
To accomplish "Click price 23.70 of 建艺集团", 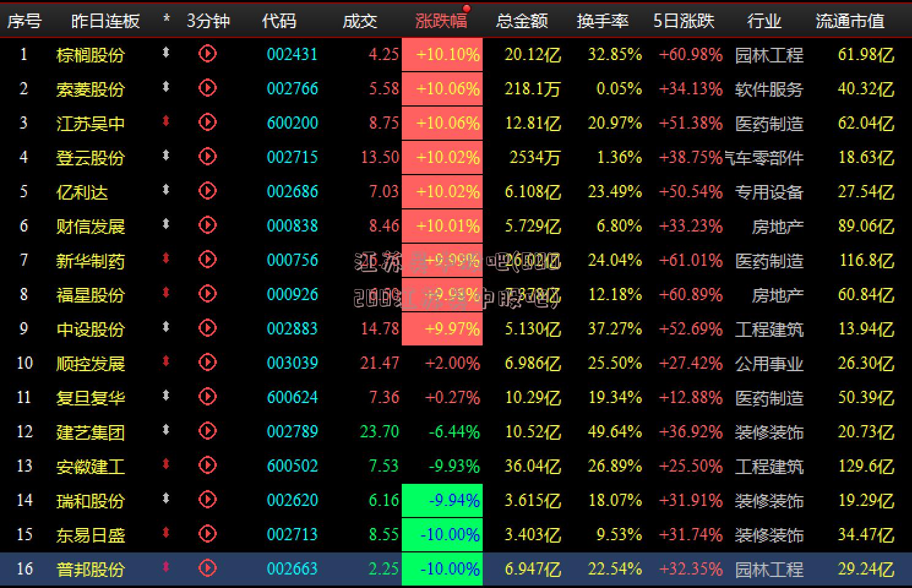I will point(380,432).
